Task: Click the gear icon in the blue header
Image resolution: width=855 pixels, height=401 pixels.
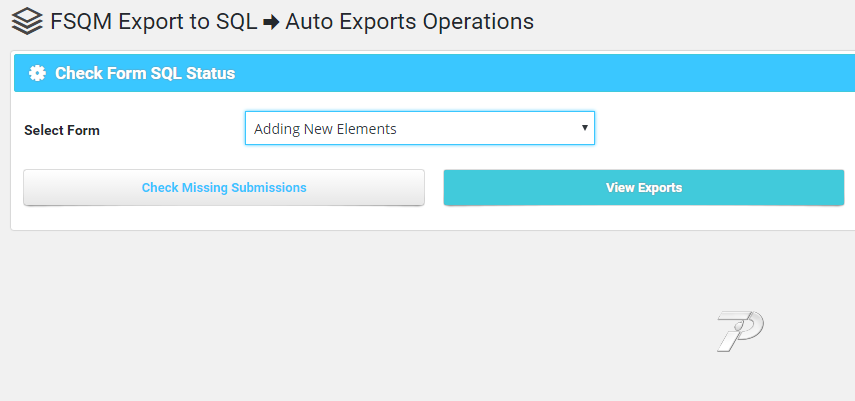Action: [38, 73]
